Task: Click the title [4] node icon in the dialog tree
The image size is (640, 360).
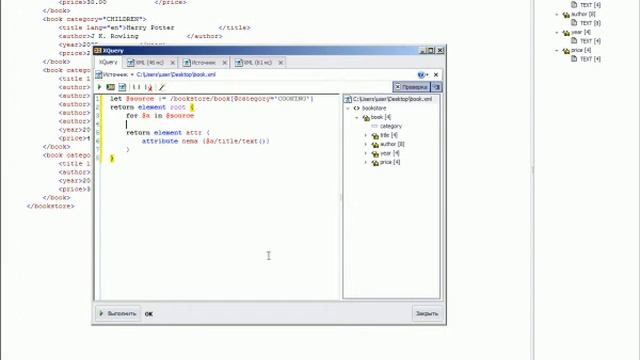Action: (375, 136)
